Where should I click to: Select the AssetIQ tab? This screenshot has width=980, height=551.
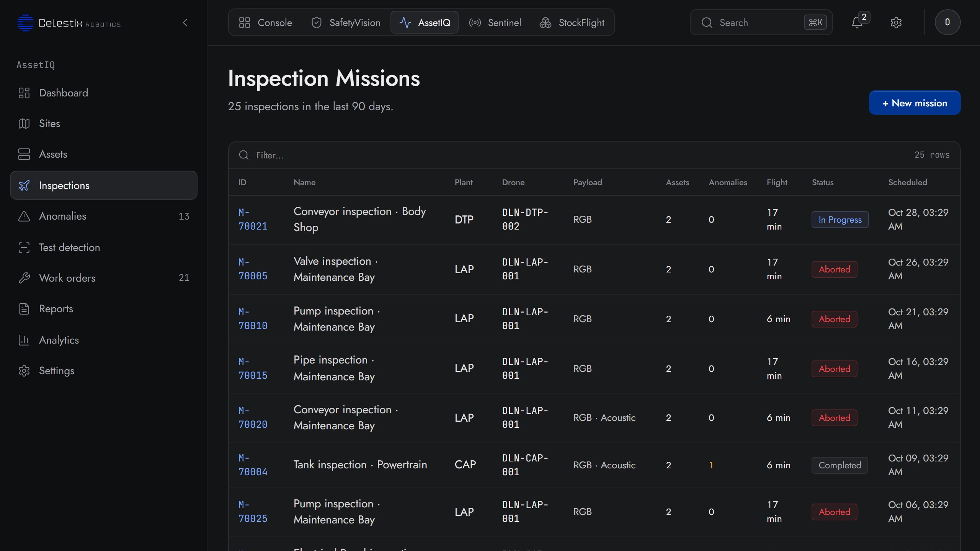coord(425,23)
